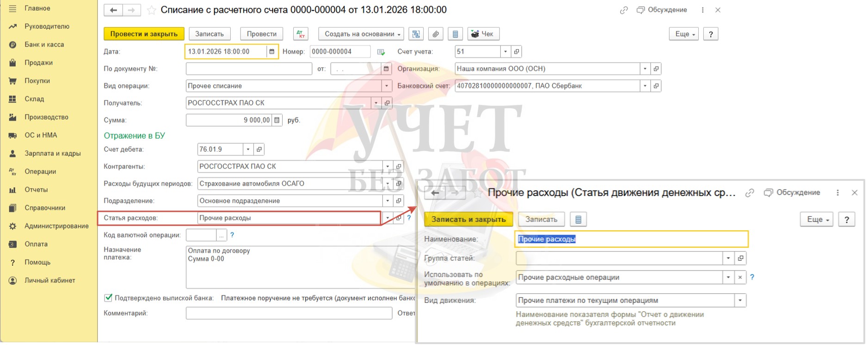The image size is (868, 345).
Task: Click the document structure icon after Создать на основании
Action: pos(416,34)
